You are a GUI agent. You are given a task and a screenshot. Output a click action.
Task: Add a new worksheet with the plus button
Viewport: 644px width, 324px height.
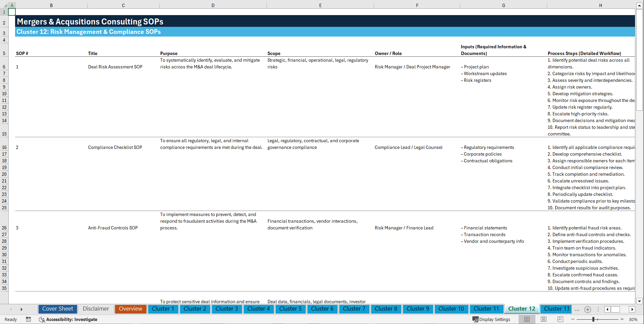[587, 309]
